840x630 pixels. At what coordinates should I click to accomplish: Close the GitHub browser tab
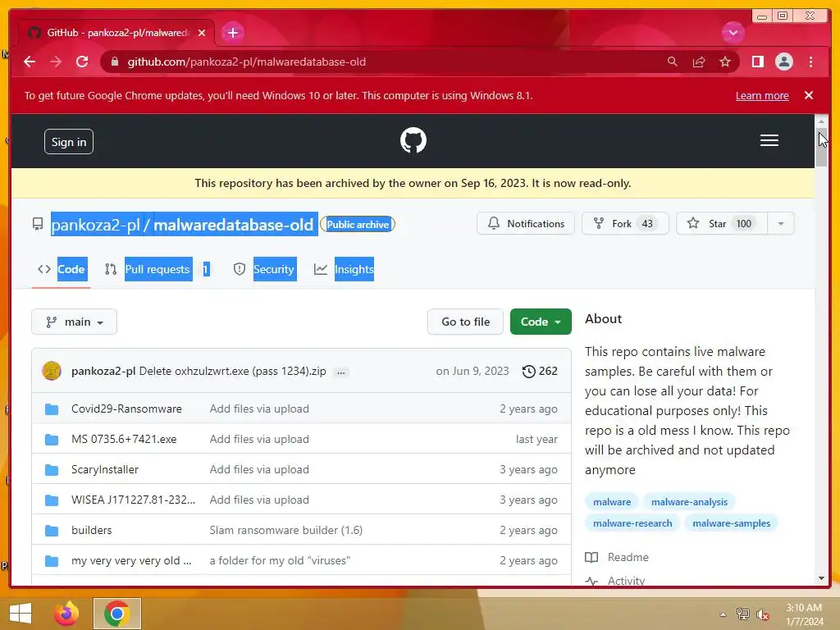202,33
